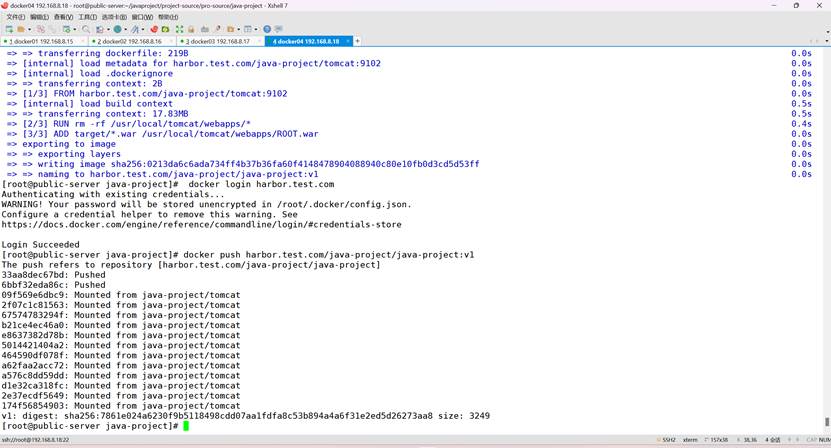Viewport: 831px width, 448px height.
Task: Add a new tab with the plus button
Action: 357,41
